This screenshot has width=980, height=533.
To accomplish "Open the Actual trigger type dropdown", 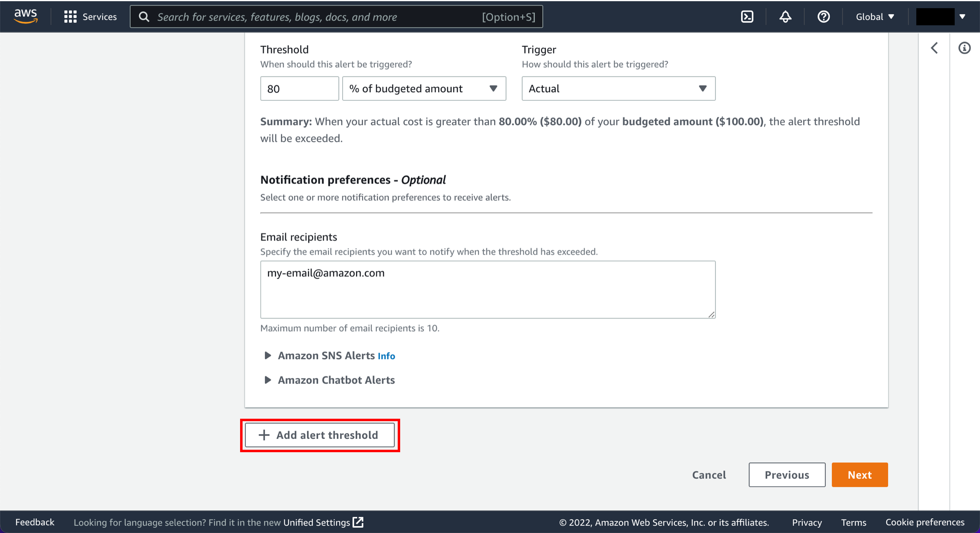I will tap(618, 88).
